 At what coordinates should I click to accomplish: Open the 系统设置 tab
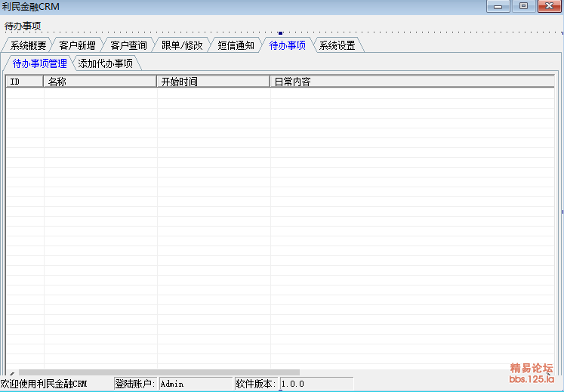(x=337, y=45)
